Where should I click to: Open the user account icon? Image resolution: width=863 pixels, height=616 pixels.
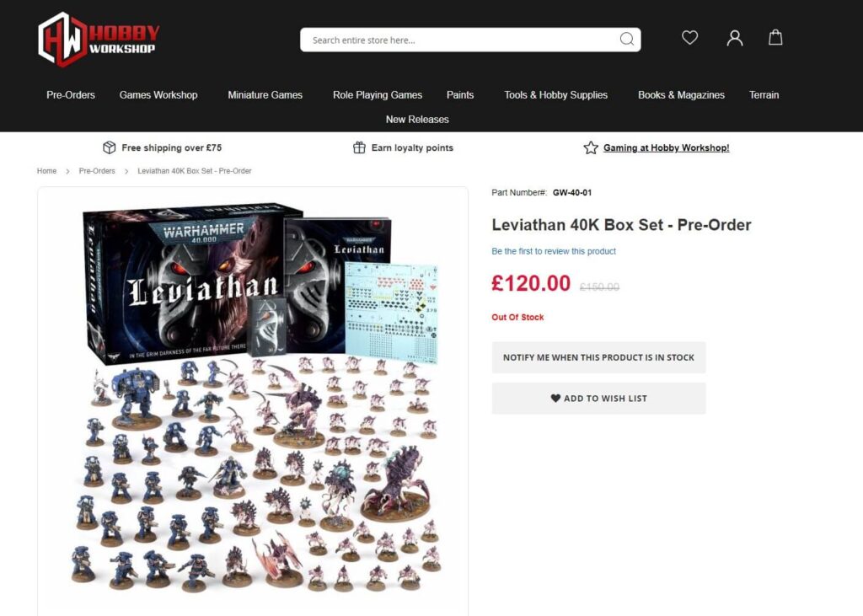pos(735,38)
